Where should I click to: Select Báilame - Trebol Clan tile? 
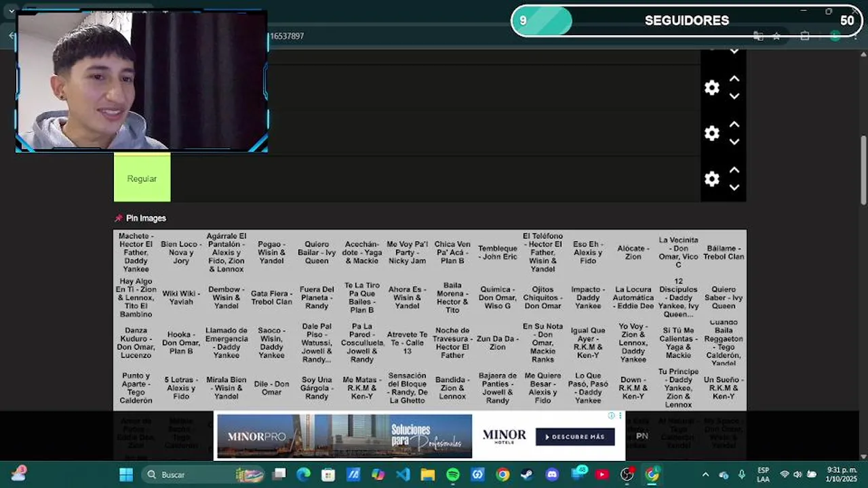[724, 252]
